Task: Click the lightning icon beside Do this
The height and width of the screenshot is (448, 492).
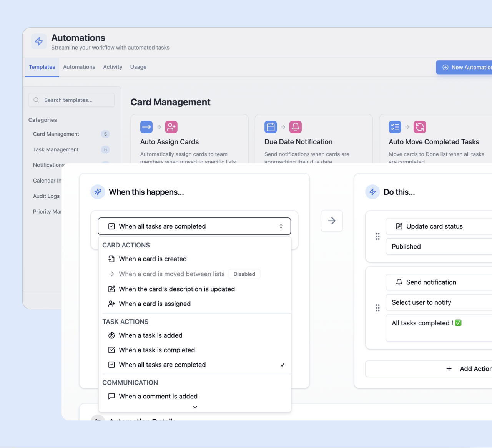Action: (372, 192)
